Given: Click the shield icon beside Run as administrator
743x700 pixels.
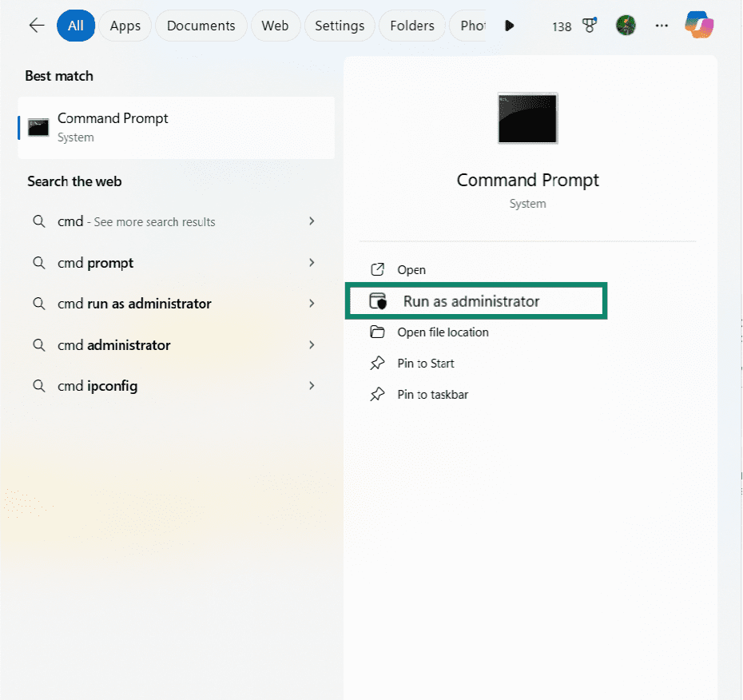Looking at the screenshot, I should [x=378, y=301].
